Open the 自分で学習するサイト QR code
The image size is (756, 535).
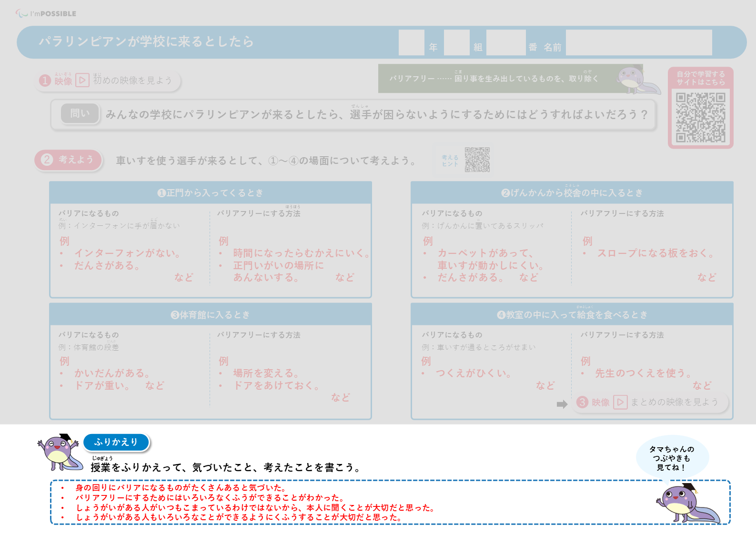pos(700,117)
